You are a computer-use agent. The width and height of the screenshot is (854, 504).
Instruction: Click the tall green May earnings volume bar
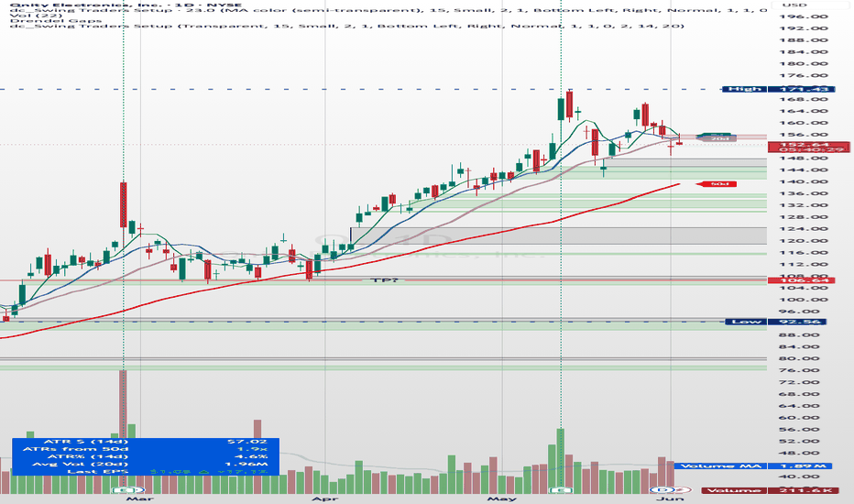tap(561, 461)
